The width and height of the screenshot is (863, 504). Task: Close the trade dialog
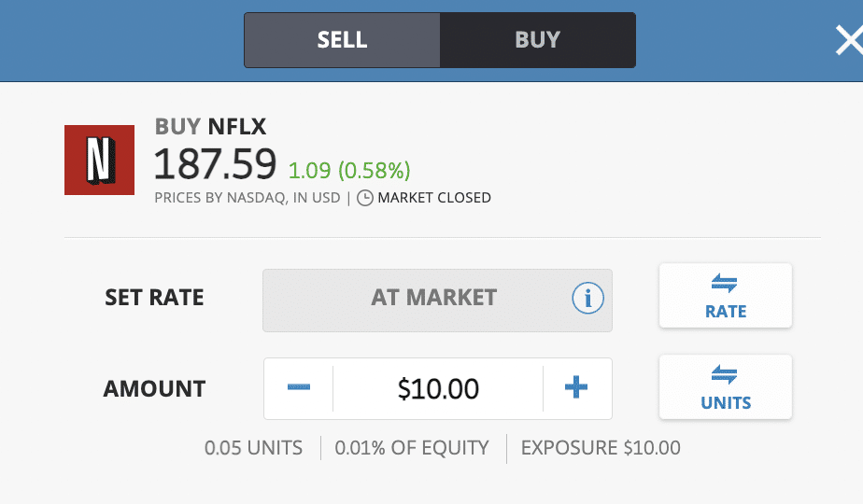(848, 41)
